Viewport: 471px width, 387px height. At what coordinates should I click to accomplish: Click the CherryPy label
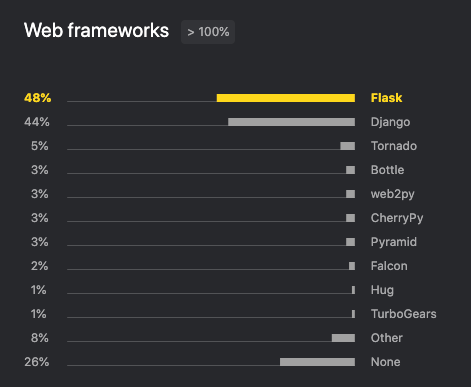(x=397, y=218)
